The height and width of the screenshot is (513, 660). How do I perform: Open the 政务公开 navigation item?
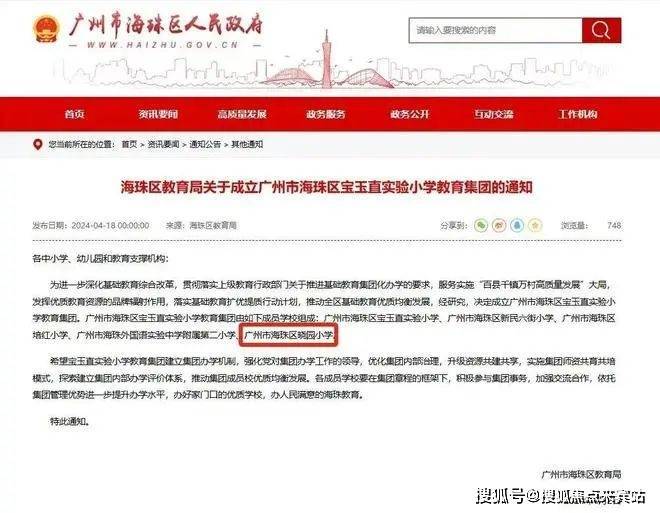pos(410,114)
